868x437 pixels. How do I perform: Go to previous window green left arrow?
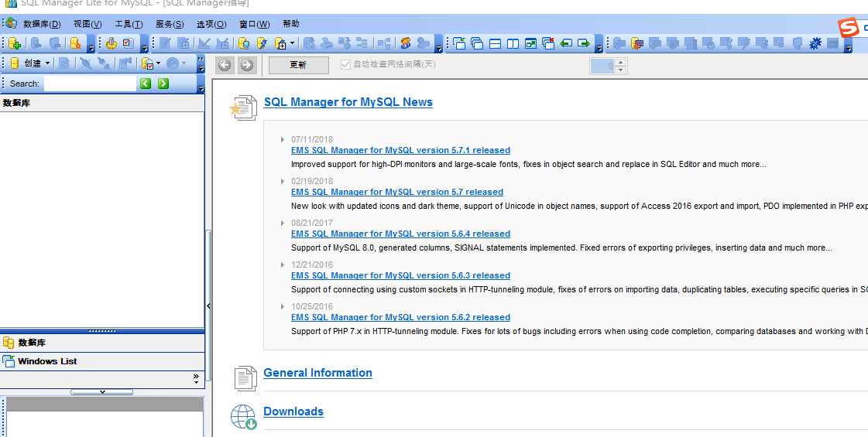point(566,43)
